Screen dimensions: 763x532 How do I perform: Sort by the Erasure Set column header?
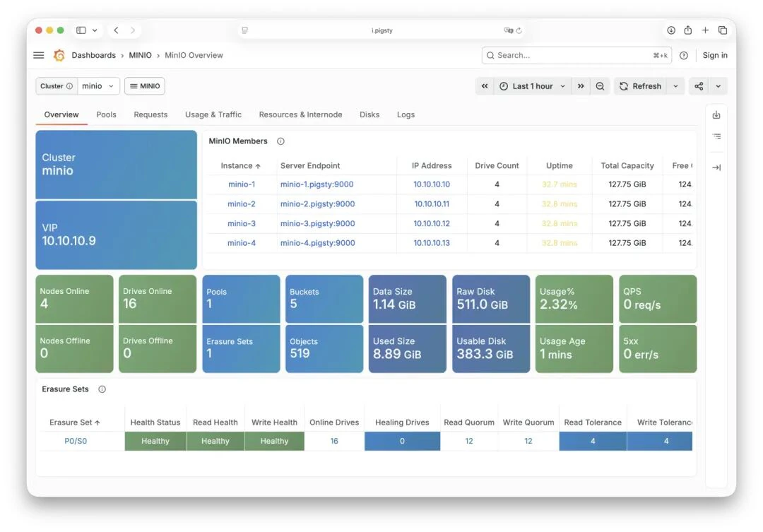74,422
